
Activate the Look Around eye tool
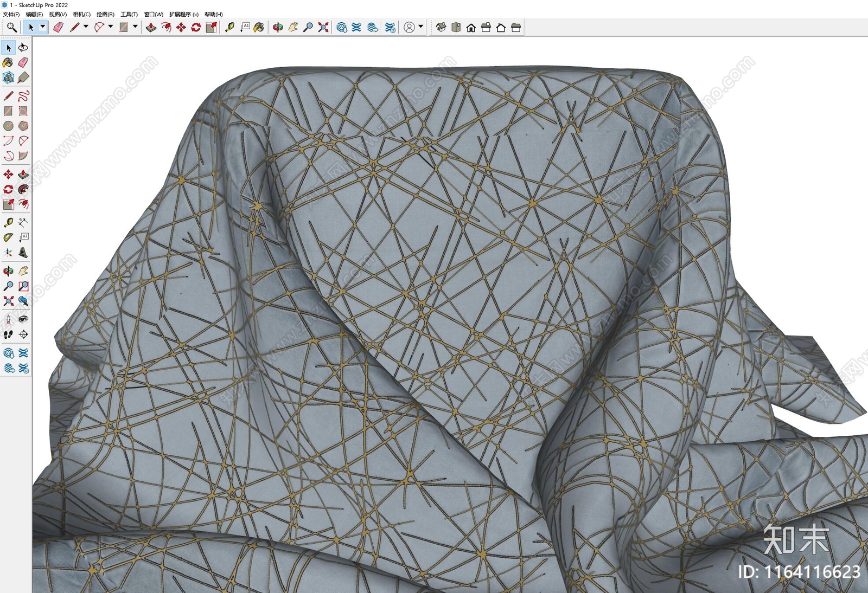[23, 319]
